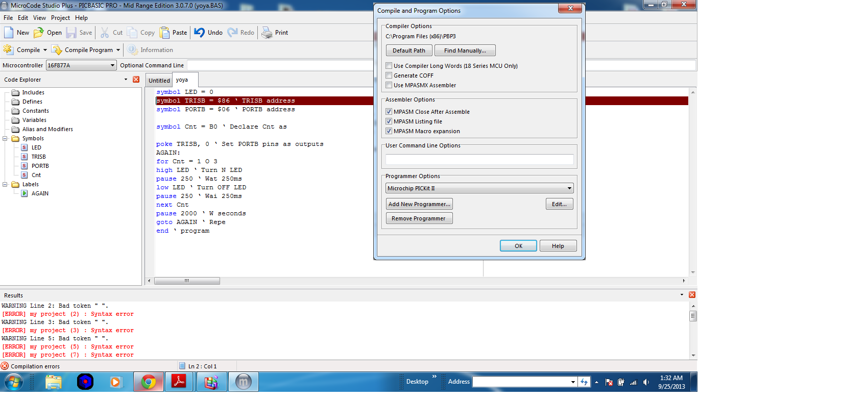Click the Compile Program icon
868x400 pixels.
pos(57,50)
